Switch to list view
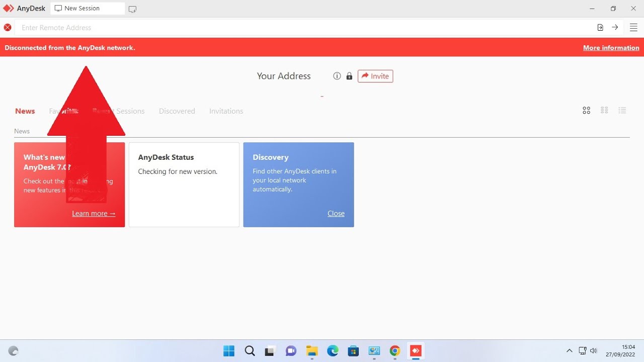The width and height of the screenshot is (644, 362). click(622, 111)
